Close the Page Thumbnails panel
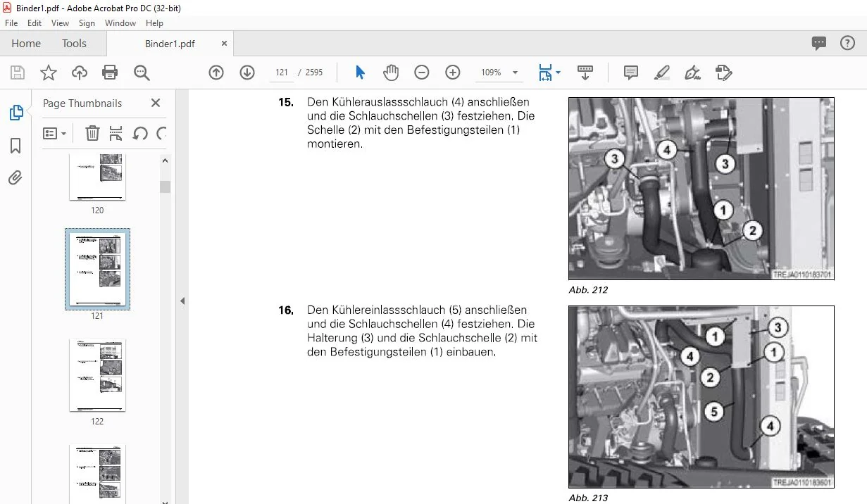867x504 pixels. point(156,103)
